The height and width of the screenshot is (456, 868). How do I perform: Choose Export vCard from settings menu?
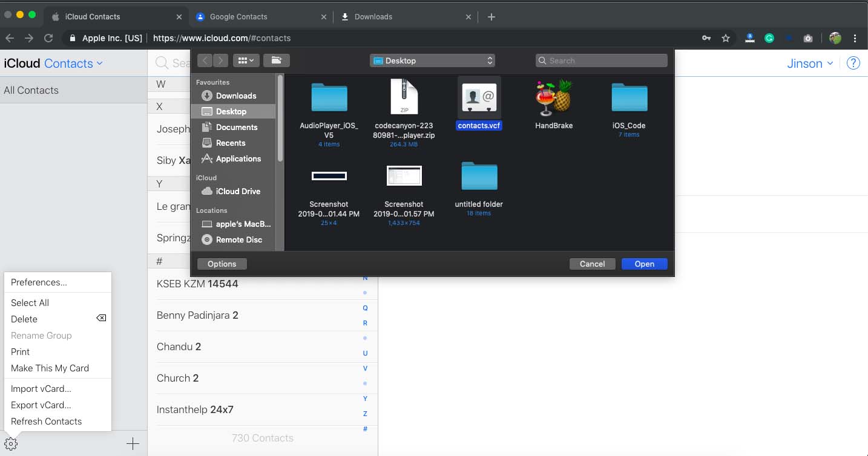point(41,405)
